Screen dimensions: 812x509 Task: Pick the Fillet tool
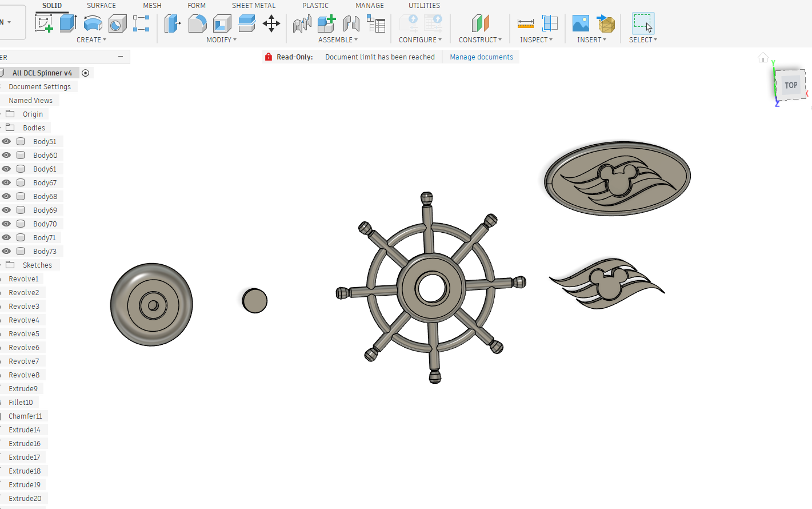click(x=197, y=23)
